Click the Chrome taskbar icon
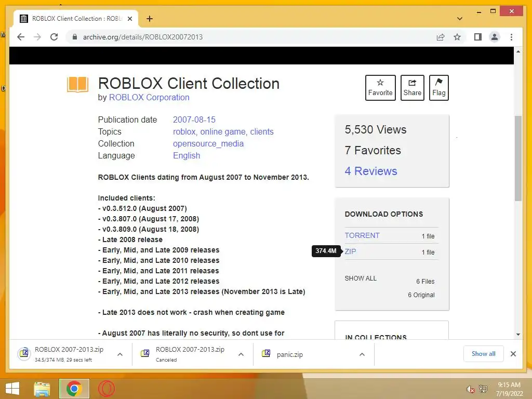532x399 pixels. point(74,389)
